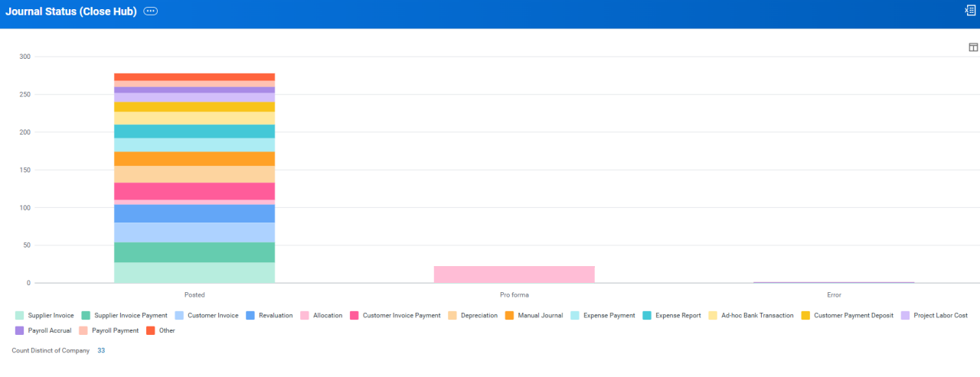Toggle Supplier Invoice legend swatch
Image resolution: width=980 pixels, height=377 pixels.
(19, 315)
